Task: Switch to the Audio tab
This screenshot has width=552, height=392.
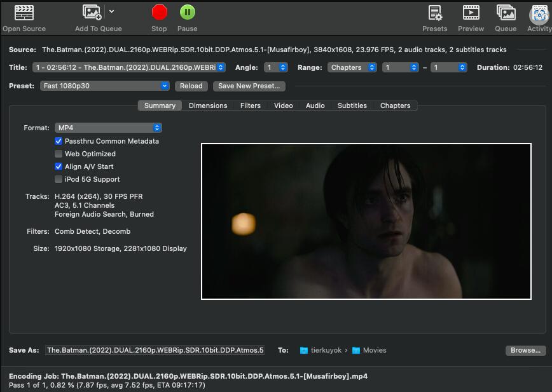Action: click(315, 105)
